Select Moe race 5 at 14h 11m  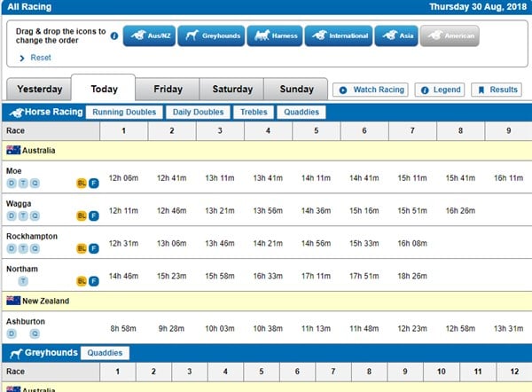click(x=316, y=178)
